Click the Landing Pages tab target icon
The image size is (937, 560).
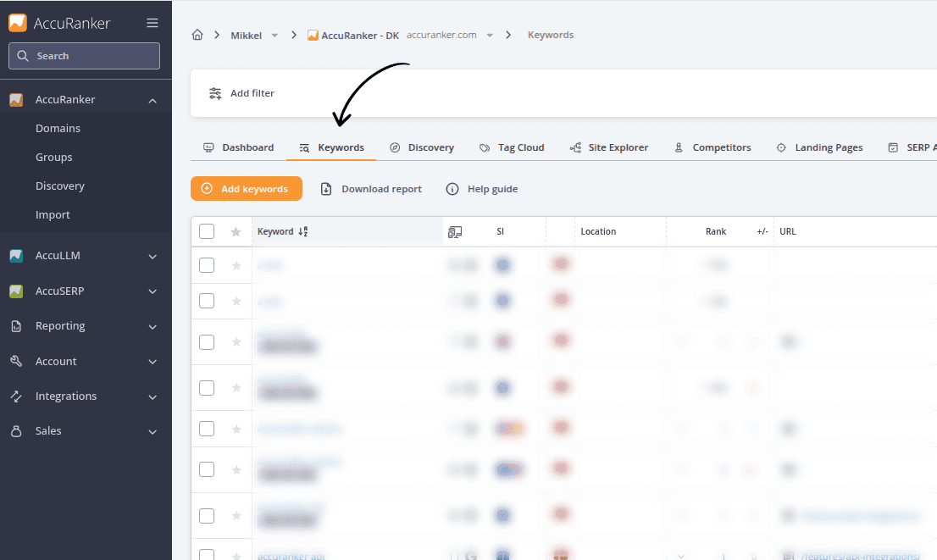781,147
